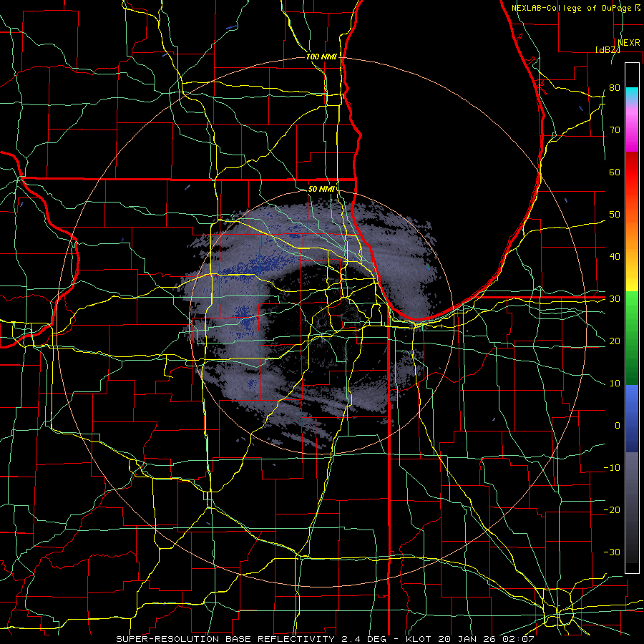Click the "20 JAN 26 02:07" timestamp

pos(487,639)
